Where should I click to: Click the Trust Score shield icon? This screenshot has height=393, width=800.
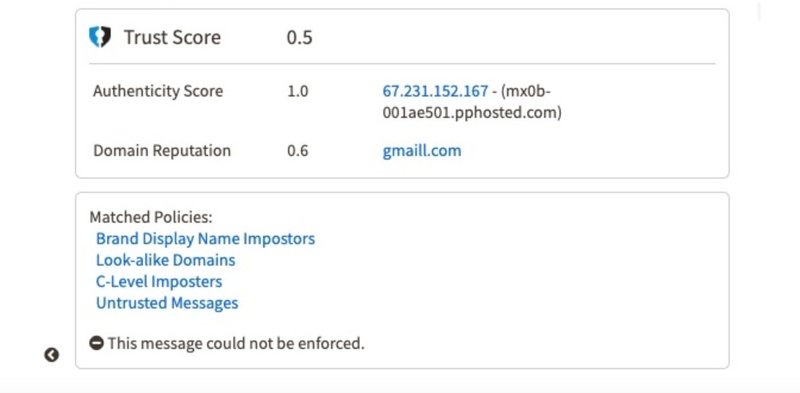pyautogui.click(x=100, y=37)
